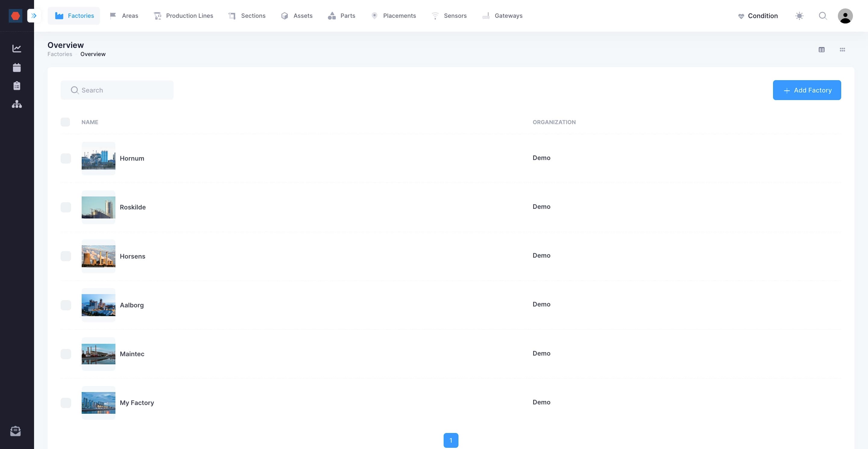The height and width of the screenshot is (449, 868).
Task: Open the clipboard tasks sidebar icon
Action: [x=17, y=86]
